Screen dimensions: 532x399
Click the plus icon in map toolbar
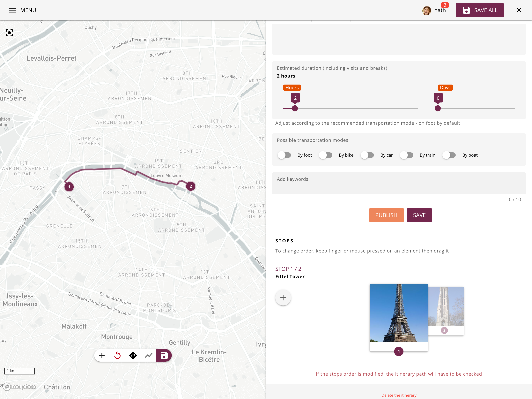click(x=102, y=355)
